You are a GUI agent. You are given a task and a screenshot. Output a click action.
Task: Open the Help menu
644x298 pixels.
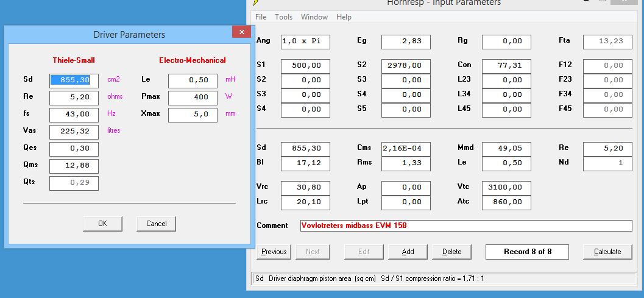pos(344,17)
